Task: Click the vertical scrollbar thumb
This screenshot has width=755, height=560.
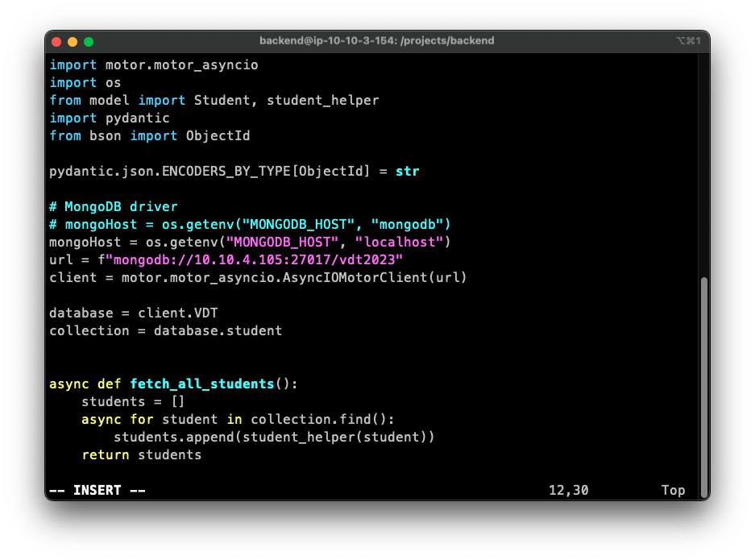Action: 703,387
